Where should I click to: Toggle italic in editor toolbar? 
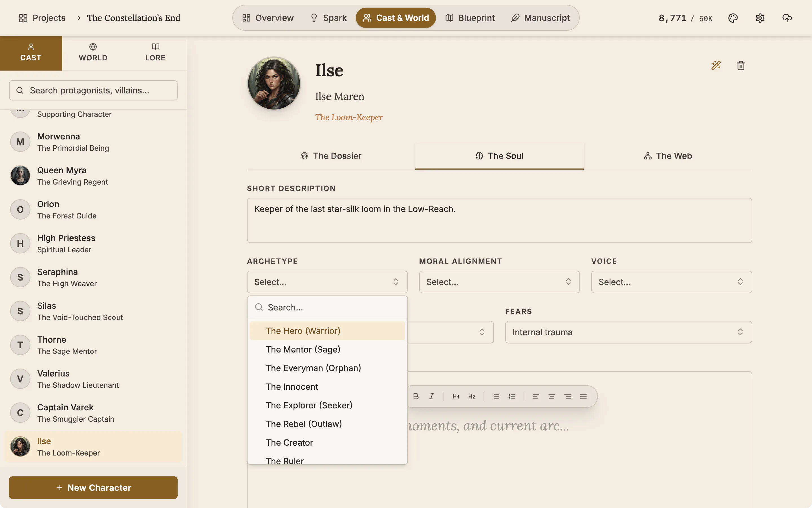click(431, 396)
